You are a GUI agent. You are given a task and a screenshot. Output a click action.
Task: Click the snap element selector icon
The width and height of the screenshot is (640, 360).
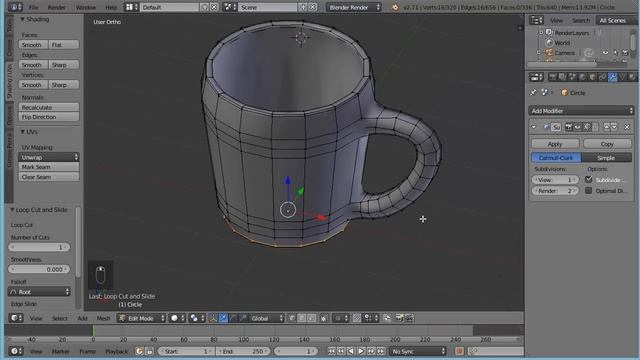pyautogui.click(x=371, y=318)
